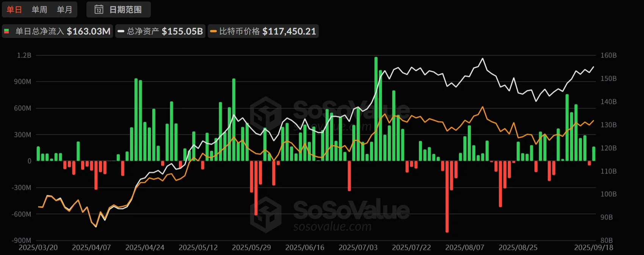Select the last green bar at chart's right edge
This screenshot has width=644, height=255.
coord(594,154)
